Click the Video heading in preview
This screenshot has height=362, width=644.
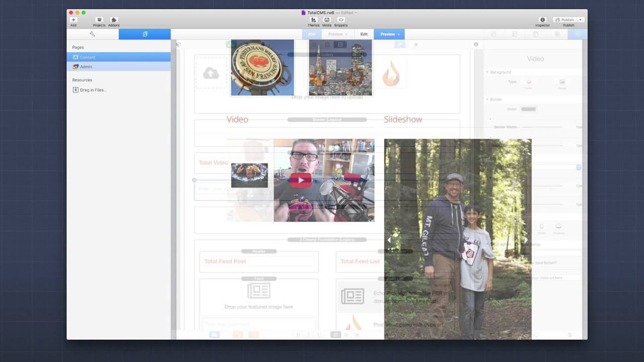[x=237, y=119]
